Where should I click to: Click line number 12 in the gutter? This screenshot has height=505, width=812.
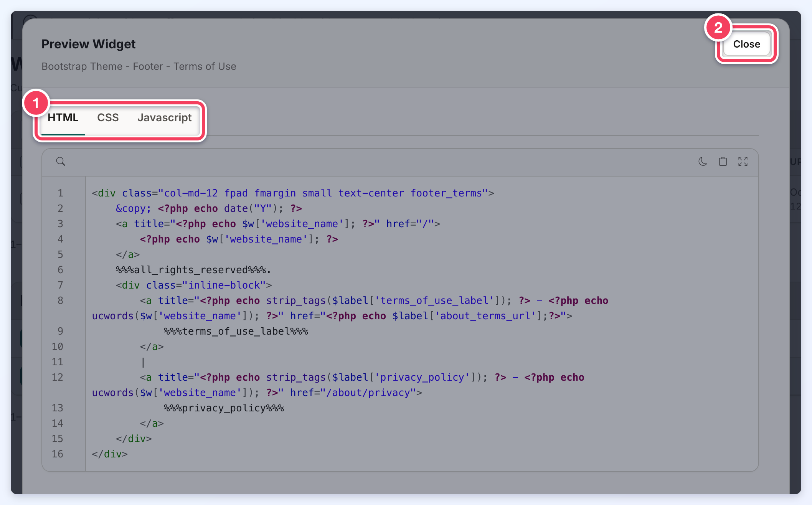point(58,377)
